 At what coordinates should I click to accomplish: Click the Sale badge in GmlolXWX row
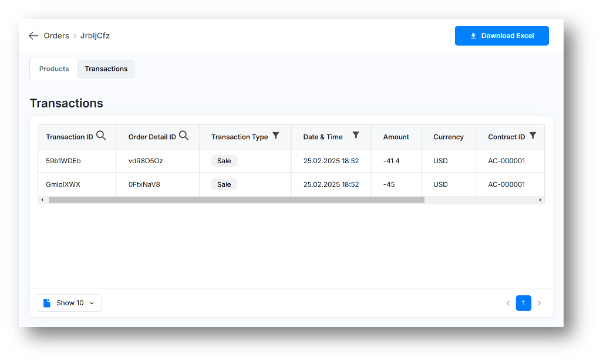224,184
